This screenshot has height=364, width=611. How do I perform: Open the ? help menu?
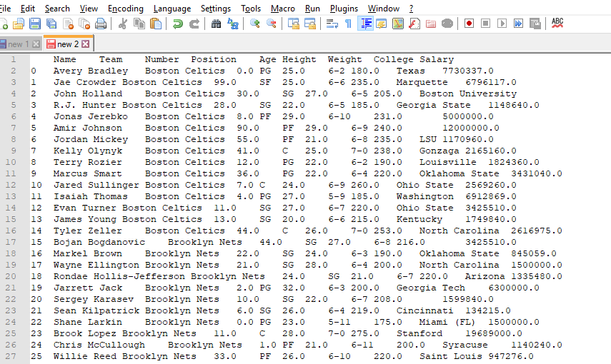[411, 8]
